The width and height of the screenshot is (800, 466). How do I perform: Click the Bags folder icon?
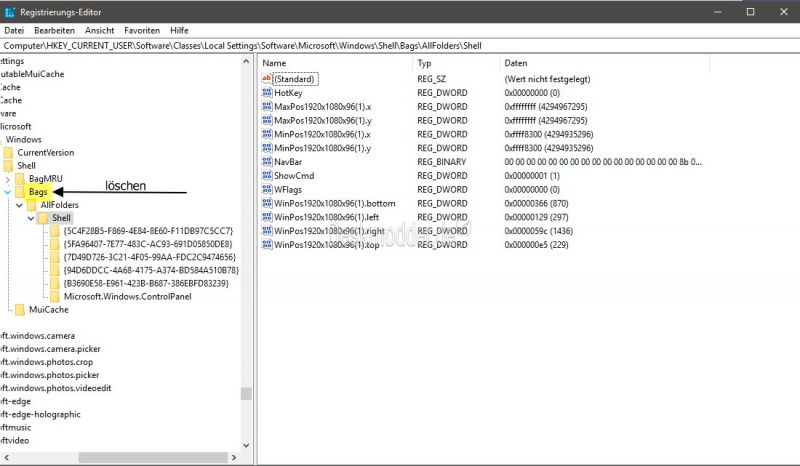pos(20,192)
